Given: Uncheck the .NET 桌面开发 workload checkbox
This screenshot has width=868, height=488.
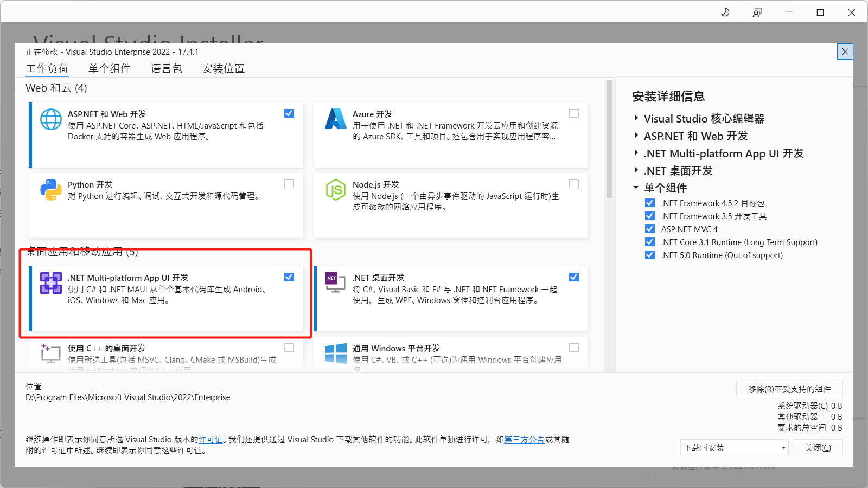Looking at the screenshot, I should [x=574, y=277].
